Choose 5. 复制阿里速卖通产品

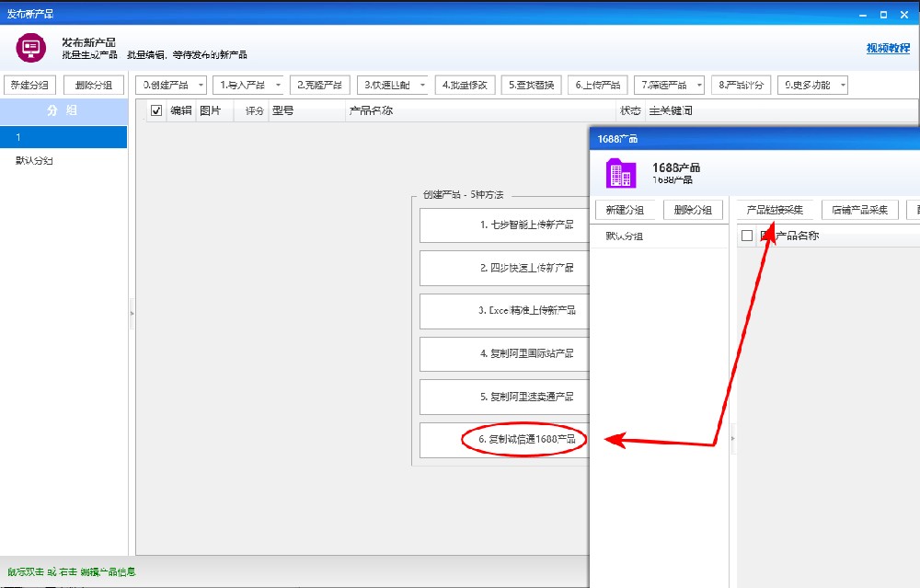(x=504, y=398)
